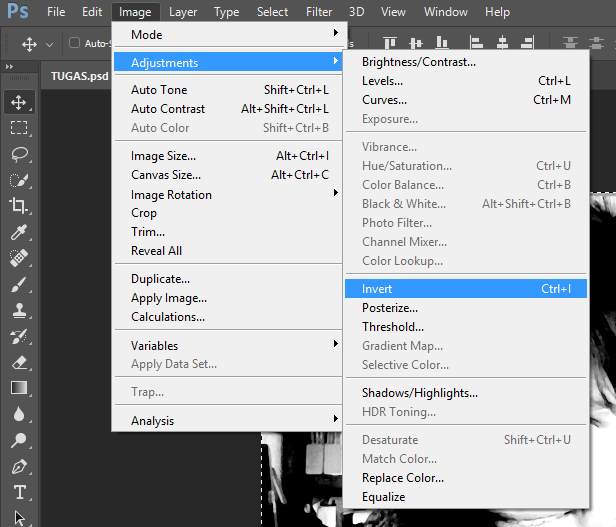Select the Brush tool
This screenshot has height=527, width=616.
pyautogui.click(x=19, y=285)
